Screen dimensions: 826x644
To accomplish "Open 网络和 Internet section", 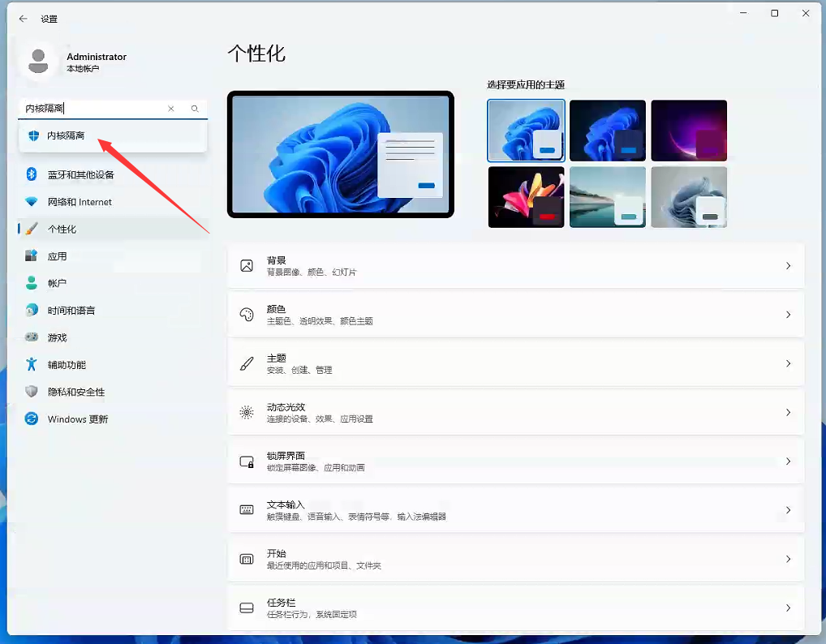I will click(x=114, y=202).
